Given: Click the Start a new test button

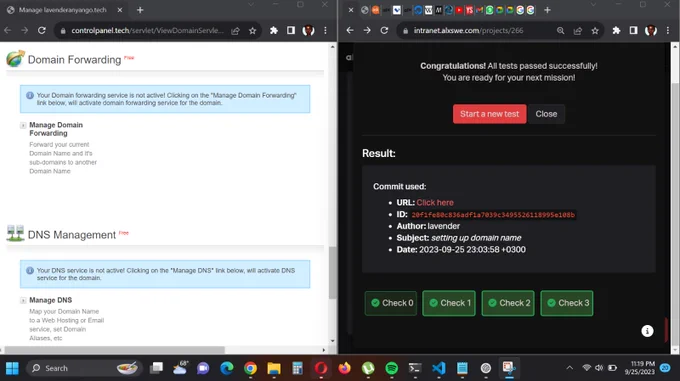Looking at the screenshot, I should pos(490,114).
